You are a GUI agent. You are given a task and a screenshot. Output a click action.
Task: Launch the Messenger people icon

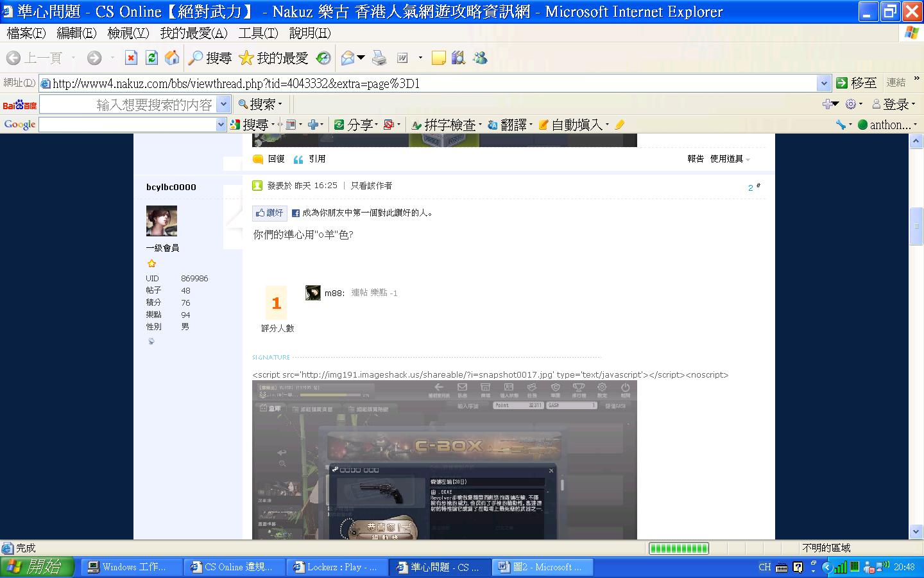tap(480, 58)
